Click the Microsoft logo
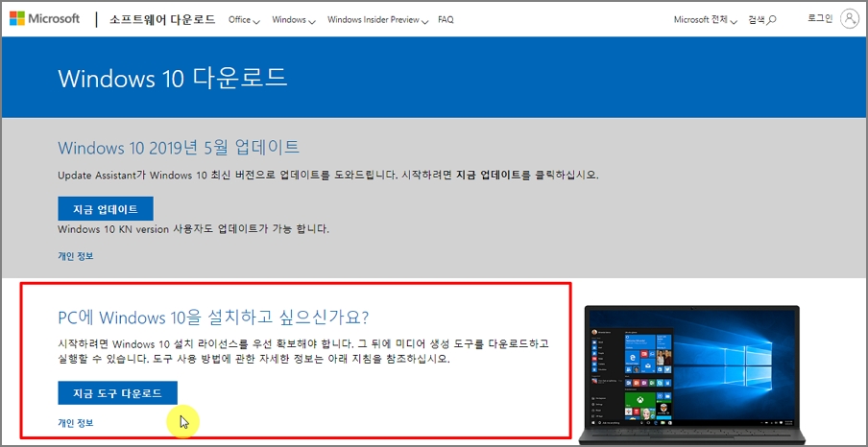 pyautogui.click(x=44, y=19)
